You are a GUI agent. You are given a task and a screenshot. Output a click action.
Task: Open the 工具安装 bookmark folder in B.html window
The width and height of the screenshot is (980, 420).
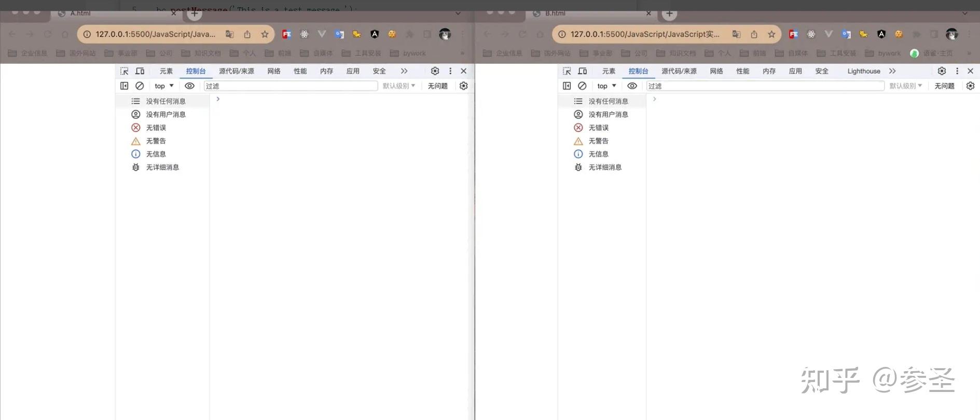837,53
